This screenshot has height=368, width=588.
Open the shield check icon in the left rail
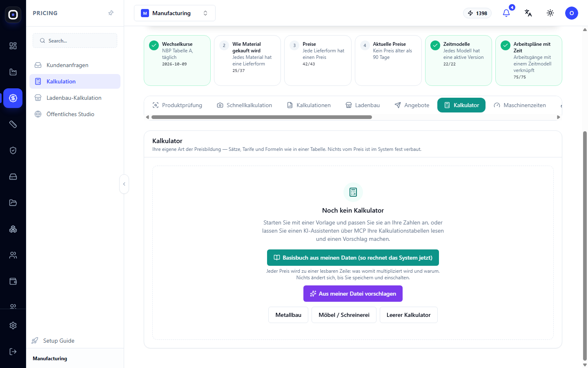click(x=13, y=150)
